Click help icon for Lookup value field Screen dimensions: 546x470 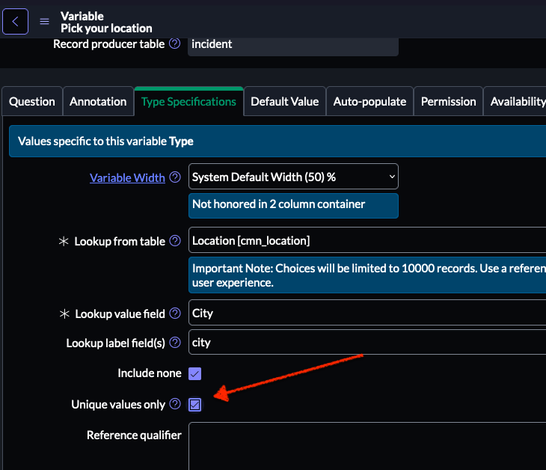point(175,313)
